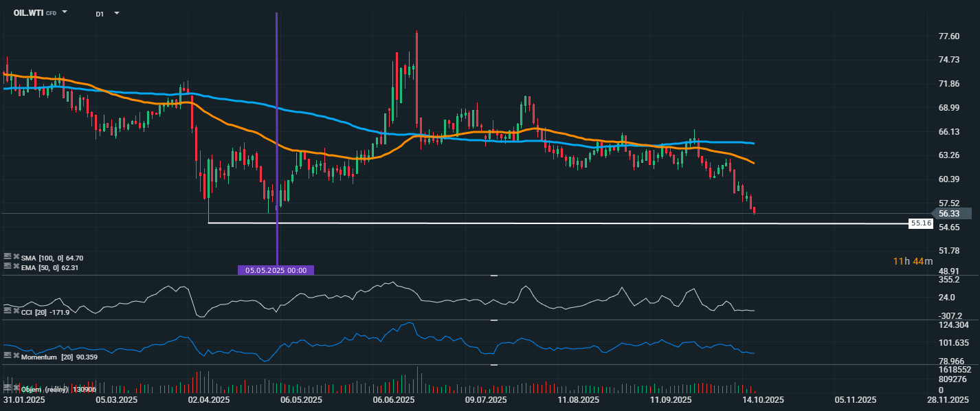The width and height of the screenshot is (980, 411).
Task: Delete the CCI indicator via X icon
Action: pyautogui.click(x=16, y=311)
